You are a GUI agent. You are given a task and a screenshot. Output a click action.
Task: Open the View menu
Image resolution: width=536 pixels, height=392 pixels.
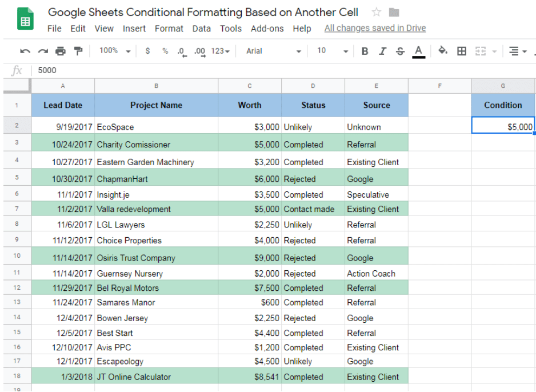click(x=104, y=29)
